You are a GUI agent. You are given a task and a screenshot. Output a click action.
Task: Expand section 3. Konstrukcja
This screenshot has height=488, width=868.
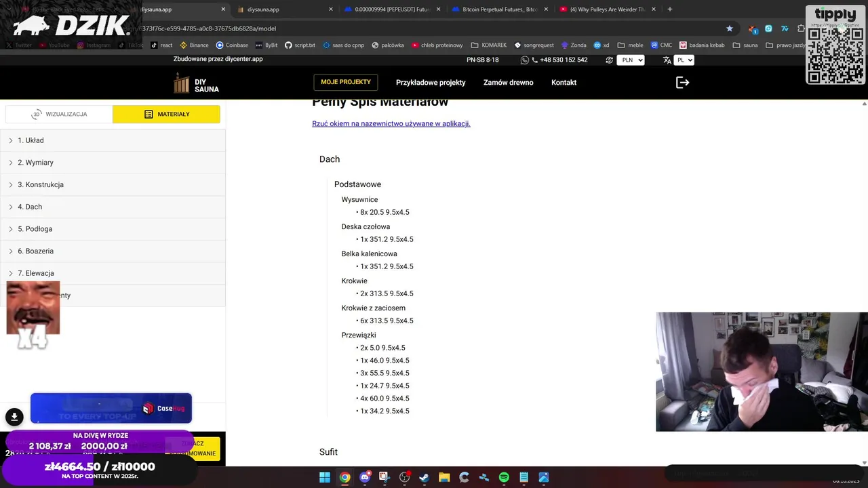113,184
